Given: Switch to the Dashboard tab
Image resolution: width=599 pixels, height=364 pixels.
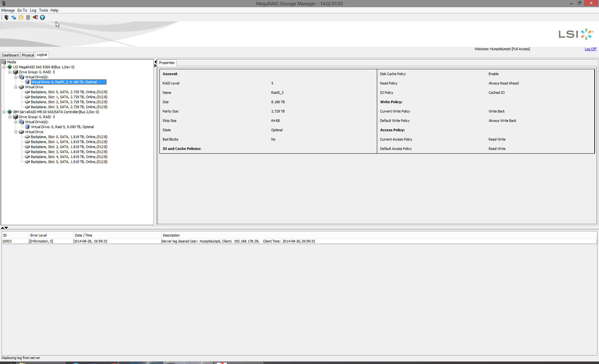Looking at the screenshot, I should [10, 55].
